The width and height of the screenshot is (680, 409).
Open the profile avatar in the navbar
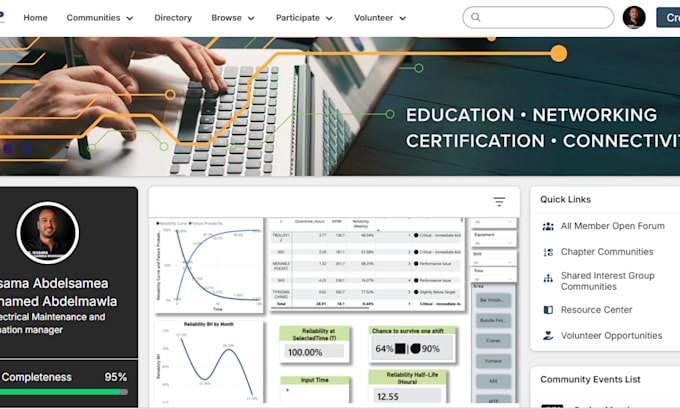[634, 17]
